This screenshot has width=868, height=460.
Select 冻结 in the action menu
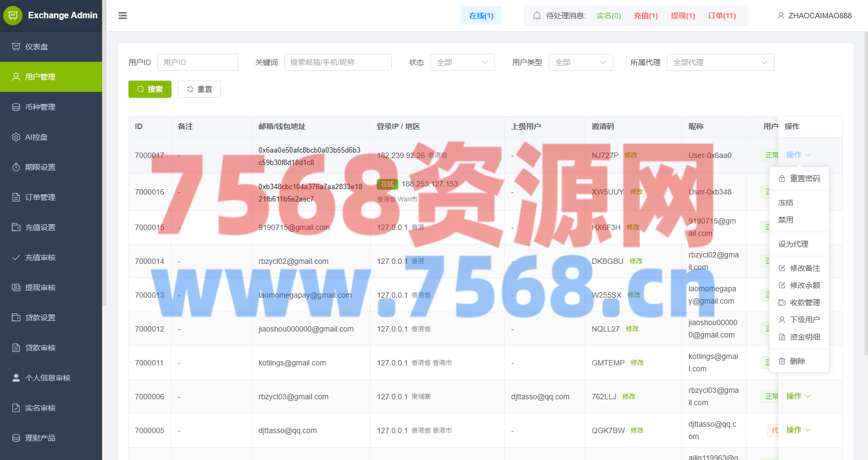[x=786, y=203]
